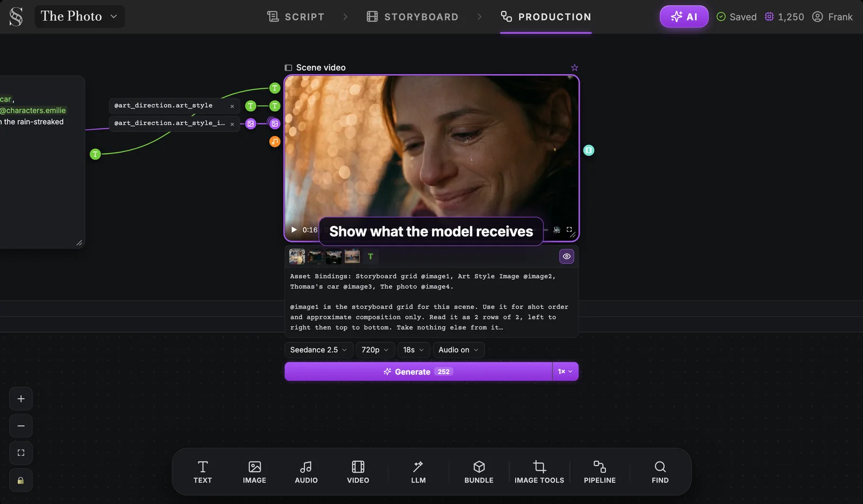Click the teal video output port
863x504 pixels.
(x=589, y=150)
